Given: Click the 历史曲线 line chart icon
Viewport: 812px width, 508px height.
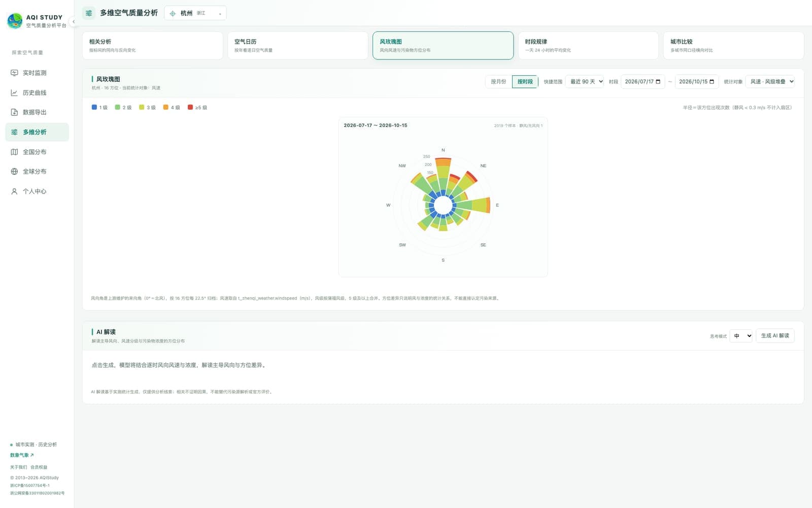Looking at the screenshot, I should (14, 93).
